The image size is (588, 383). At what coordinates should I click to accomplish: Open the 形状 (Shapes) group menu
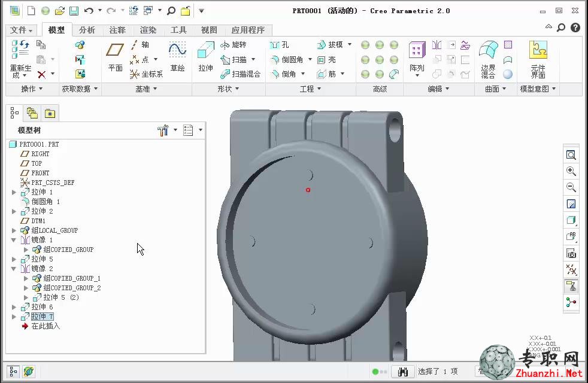228,89
